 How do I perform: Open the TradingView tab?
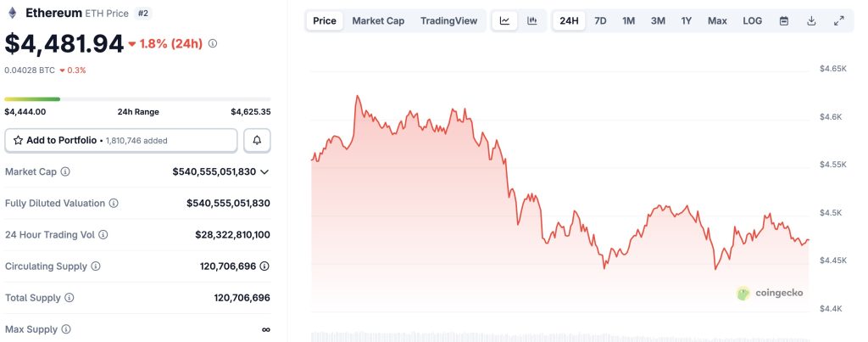click(x=448, y=20)
